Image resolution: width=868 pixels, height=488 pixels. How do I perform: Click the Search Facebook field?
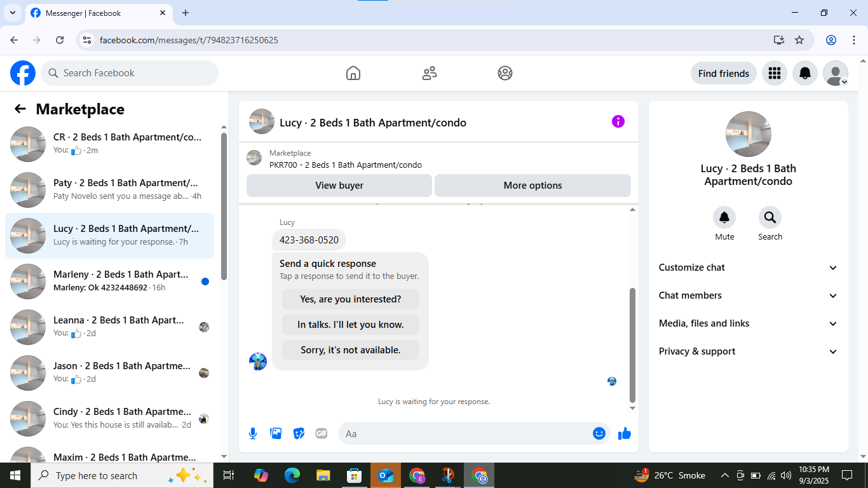[x=130, y=73]
